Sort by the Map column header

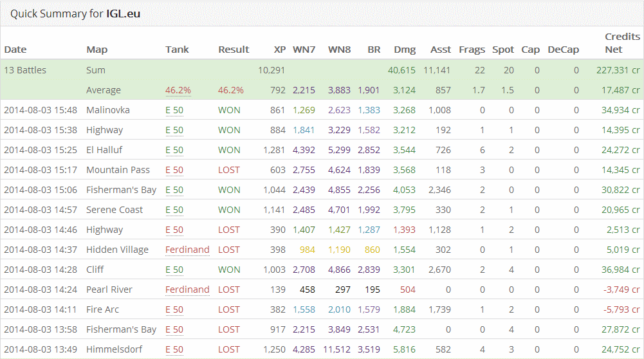point(97,50)
